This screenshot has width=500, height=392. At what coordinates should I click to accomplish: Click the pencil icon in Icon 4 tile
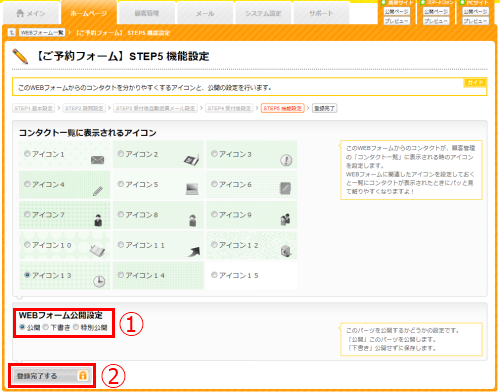[x=98, y=191]
